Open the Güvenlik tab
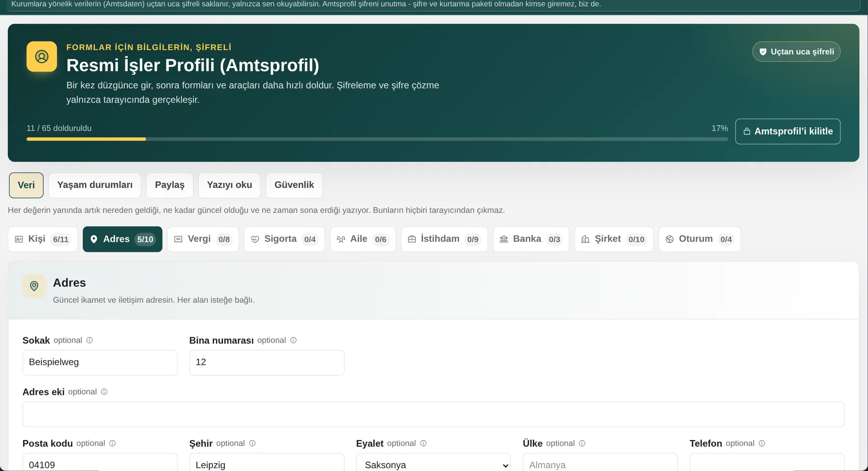Viewport: 868px width, 471px height. [x=294, y=185]
